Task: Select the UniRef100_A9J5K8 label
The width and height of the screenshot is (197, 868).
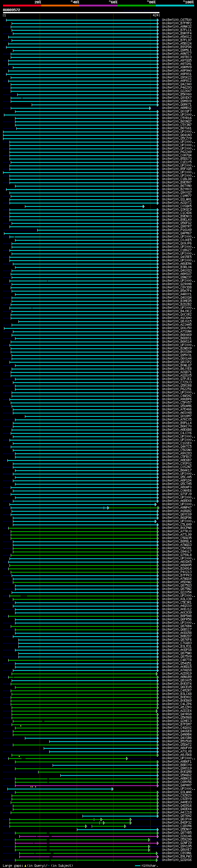Action: (x=176, y=755)
